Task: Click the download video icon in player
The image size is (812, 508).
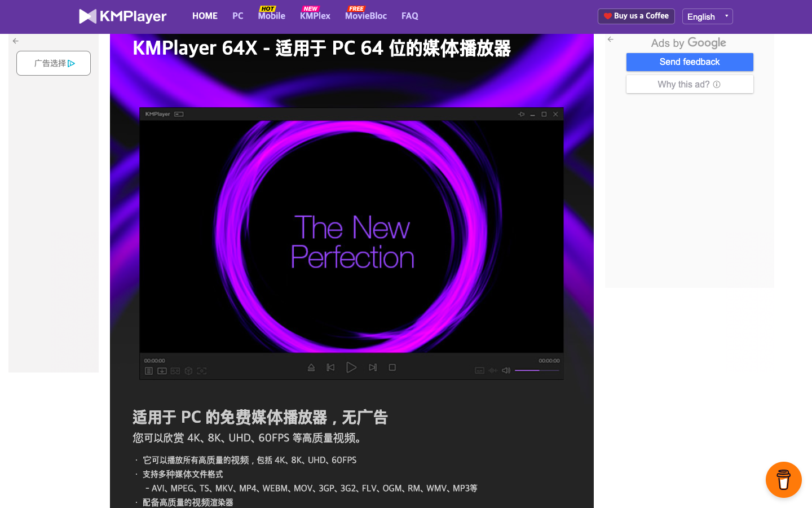Action: tap(162, 371)
